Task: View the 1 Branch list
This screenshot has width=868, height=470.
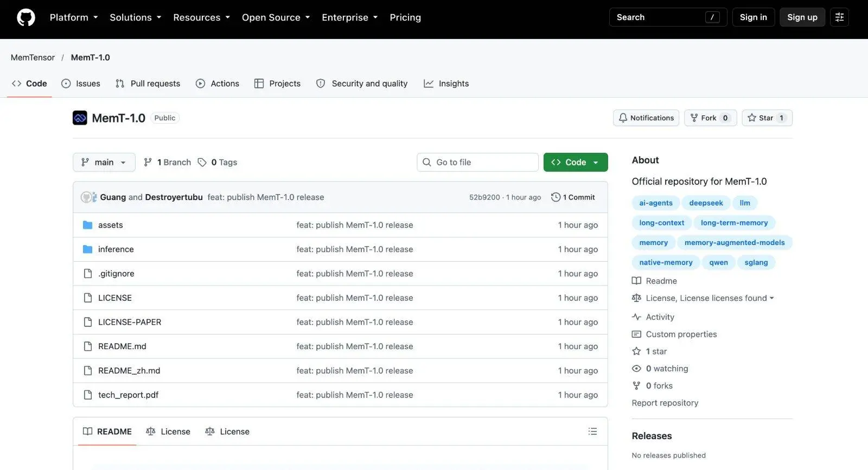Action: tap(167, 162)
